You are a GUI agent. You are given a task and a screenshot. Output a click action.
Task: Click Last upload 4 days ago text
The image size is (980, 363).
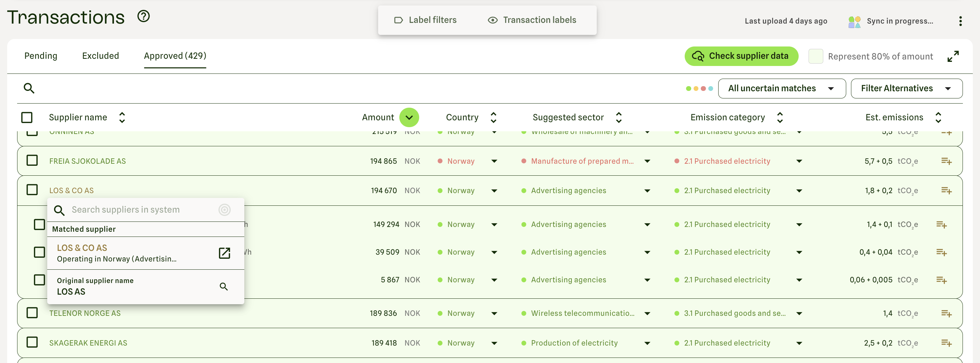coord(786,21)
